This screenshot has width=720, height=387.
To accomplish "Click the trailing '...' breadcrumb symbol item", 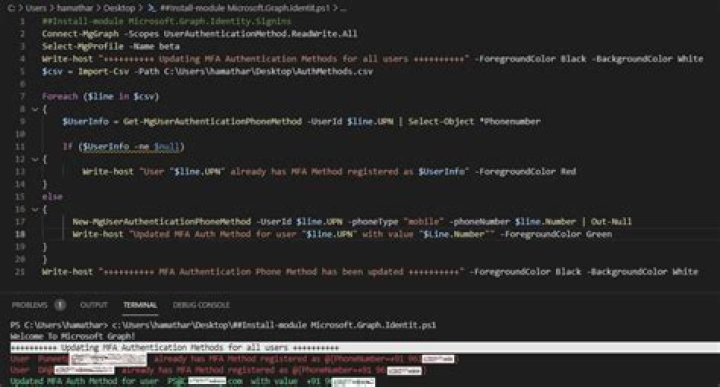I will pos(343,8).
